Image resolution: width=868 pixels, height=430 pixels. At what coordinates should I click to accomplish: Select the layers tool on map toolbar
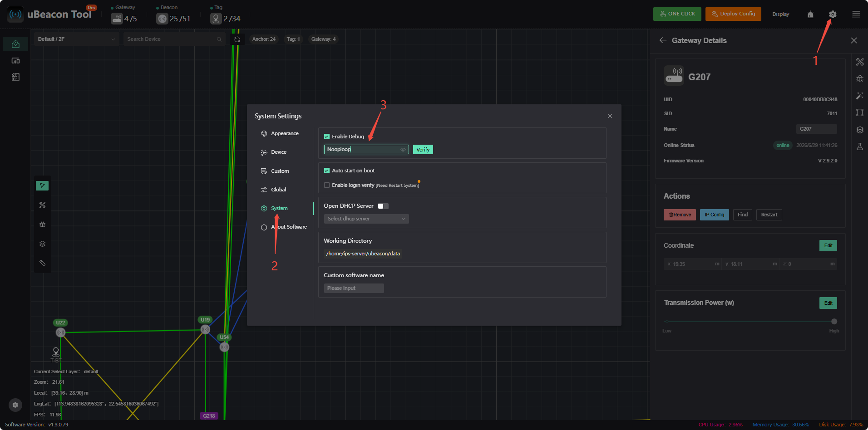[42, 244]
